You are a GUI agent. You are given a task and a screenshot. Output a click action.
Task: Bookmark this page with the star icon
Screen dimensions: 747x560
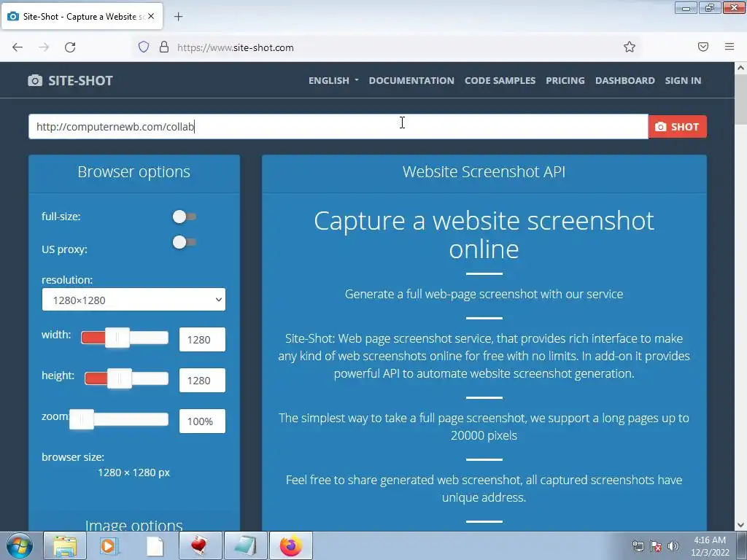[x=630, y=47]
